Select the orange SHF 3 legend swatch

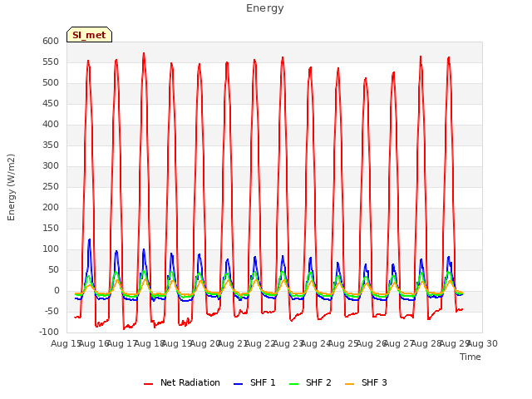pos(349,384)
